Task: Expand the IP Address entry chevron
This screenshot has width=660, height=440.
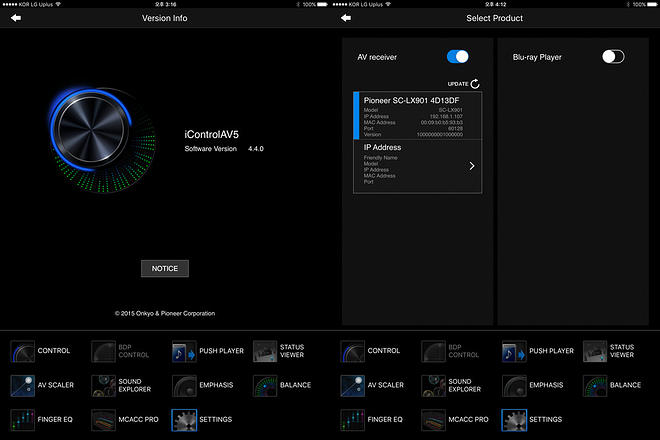Action: pyautogui.click(x=471, y=166)
